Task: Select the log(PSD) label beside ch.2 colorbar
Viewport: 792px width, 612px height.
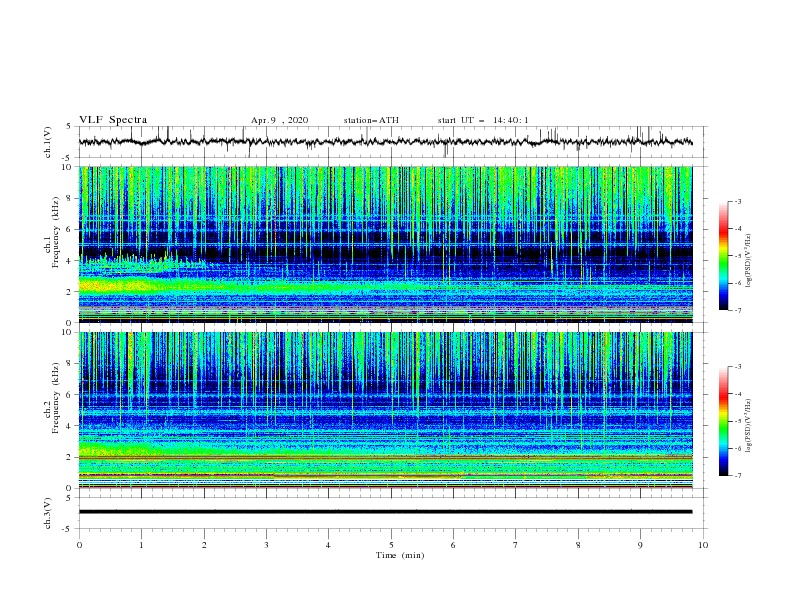Action: tap(749, 426)
